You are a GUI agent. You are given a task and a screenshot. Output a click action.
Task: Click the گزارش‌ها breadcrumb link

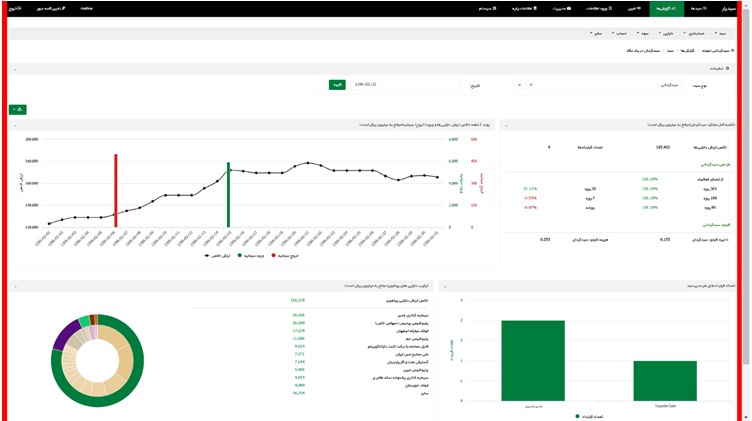click(x=687, y=50)
